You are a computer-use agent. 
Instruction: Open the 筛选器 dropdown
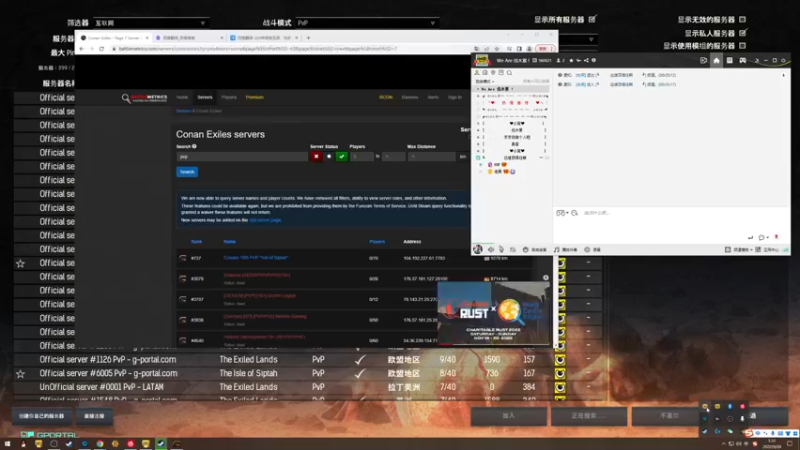click(151, 23)
